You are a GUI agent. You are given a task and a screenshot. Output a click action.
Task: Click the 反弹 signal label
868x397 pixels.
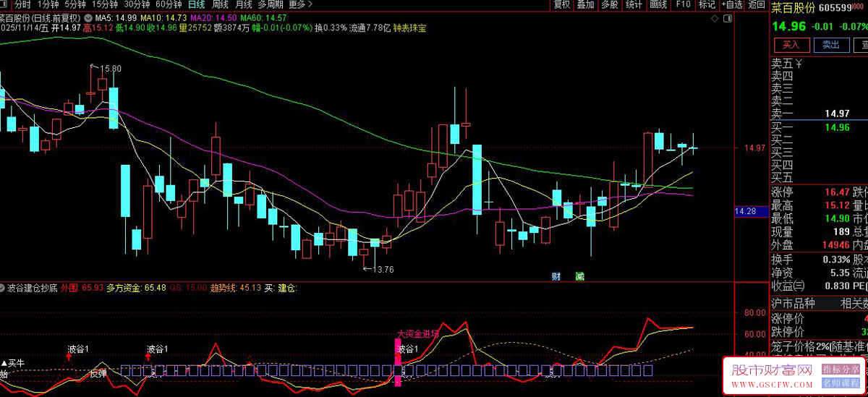[98, 374]
